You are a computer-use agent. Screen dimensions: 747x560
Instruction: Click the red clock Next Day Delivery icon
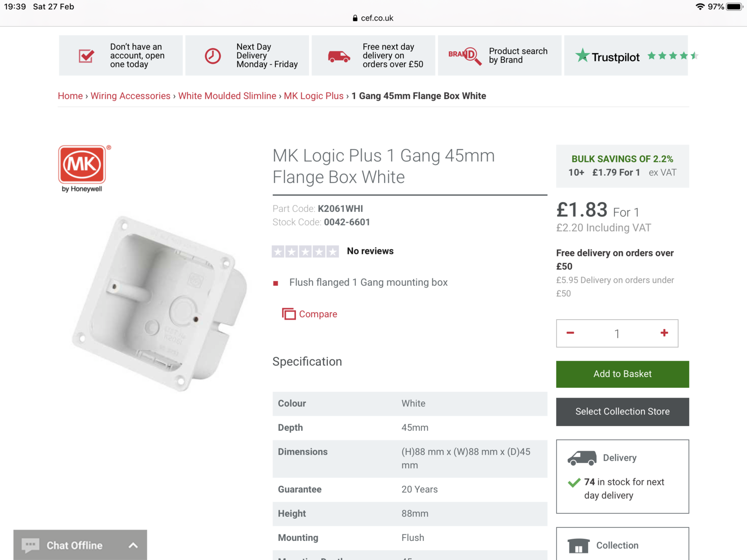[213, 56]
